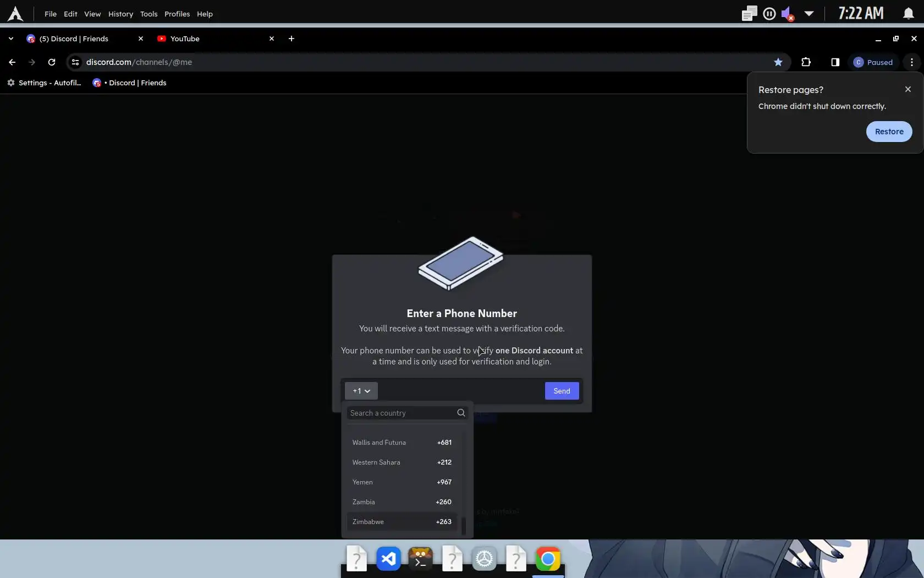Open the Paused profile button
Viewport: 924px width, 578px height.
[873, 62]
